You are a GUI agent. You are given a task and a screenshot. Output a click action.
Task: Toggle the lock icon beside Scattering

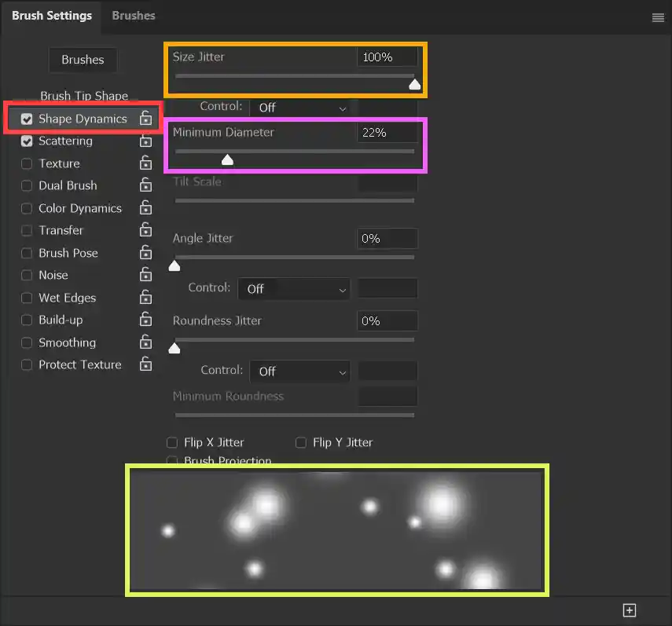pyautogui.click(x=145, y=141)
